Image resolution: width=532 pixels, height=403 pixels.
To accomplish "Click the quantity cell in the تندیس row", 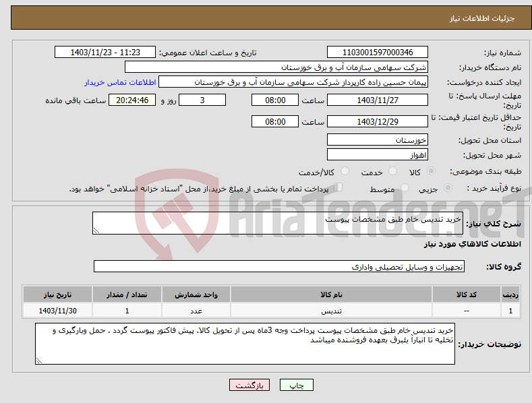I will tap(127, 311).
